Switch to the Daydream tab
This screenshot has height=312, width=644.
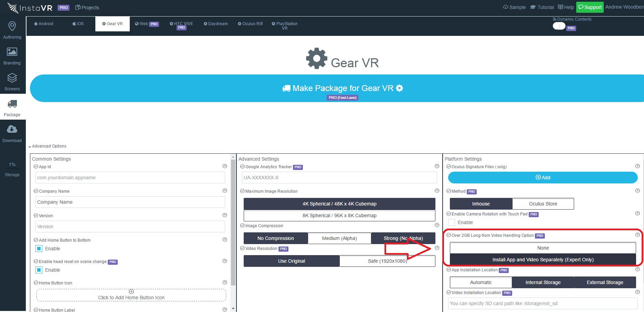click(216, 24)
